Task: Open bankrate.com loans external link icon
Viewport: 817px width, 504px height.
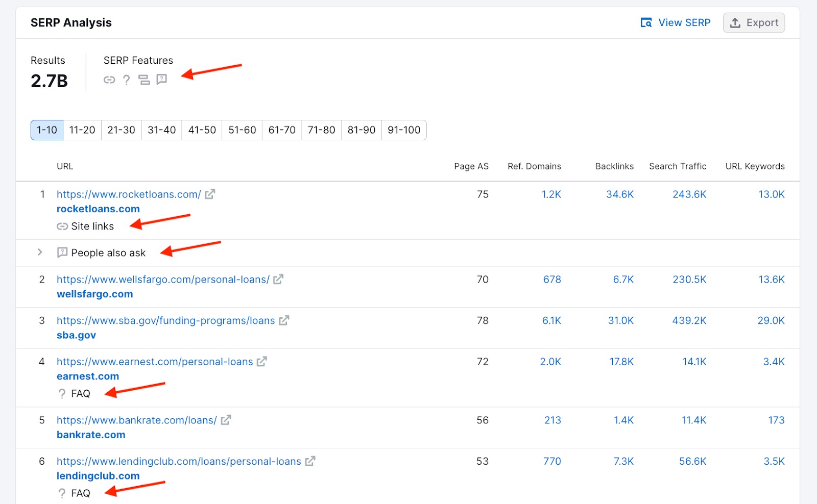Action: tap(226, 420)
